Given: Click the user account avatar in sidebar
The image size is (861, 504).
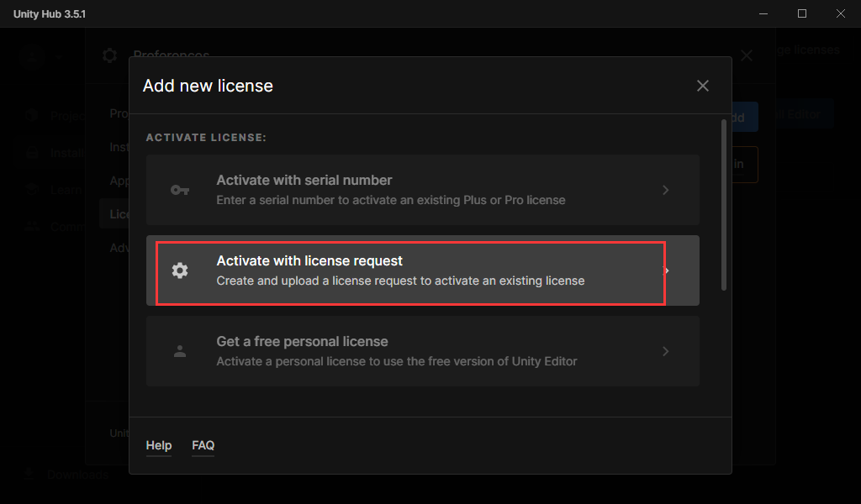Looking at the screenshot, I should tap(32, 57).
